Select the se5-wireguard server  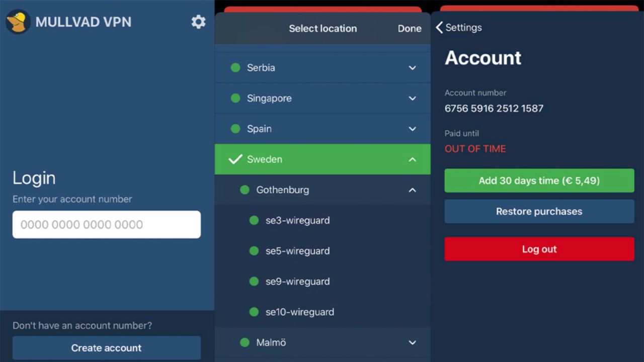point(323,251)
